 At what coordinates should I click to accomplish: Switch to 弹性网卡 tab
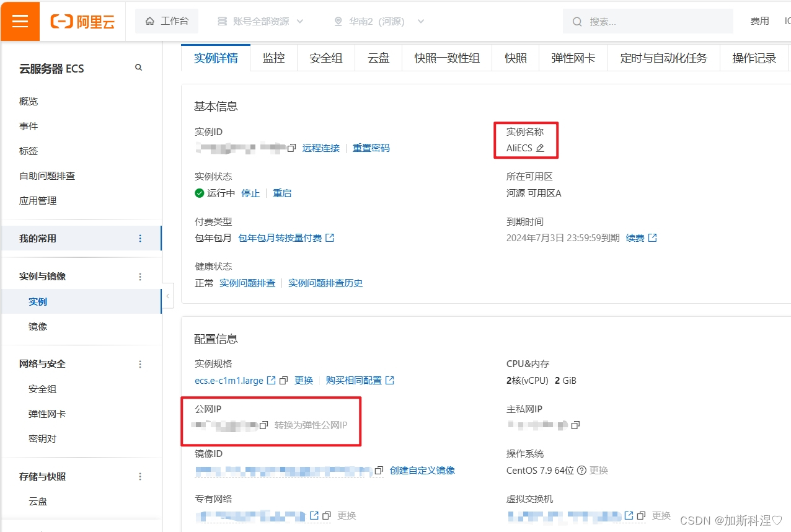(573, 58)
